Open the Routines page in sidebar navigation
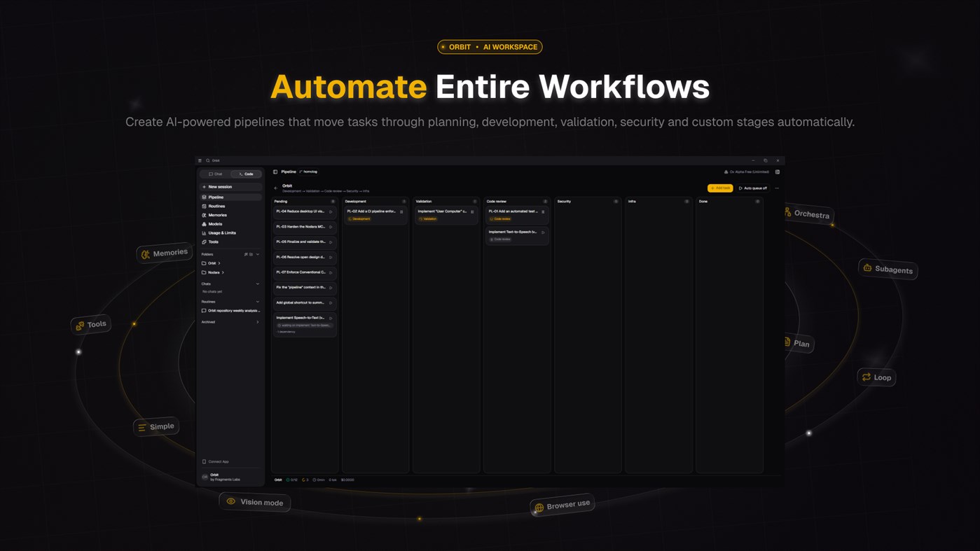This screenshot has height=551, width=980. [230, 207]
